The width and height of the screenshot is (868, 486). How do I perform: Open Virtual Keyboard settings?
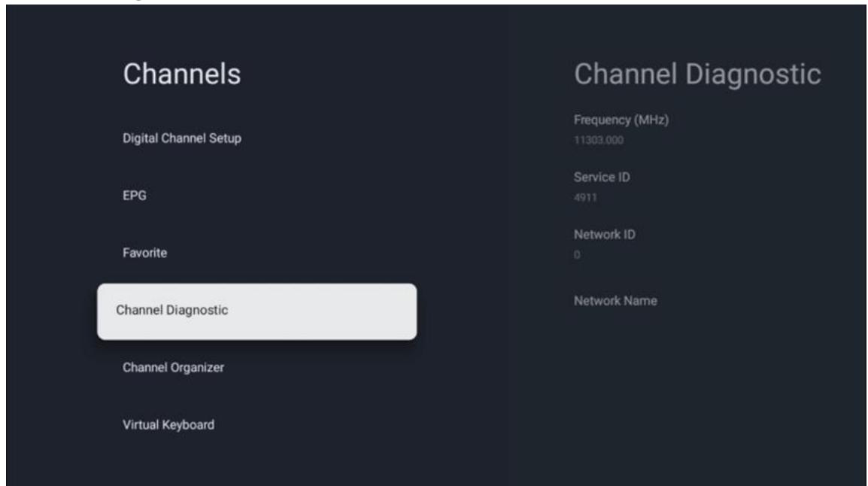pos(168,425)
